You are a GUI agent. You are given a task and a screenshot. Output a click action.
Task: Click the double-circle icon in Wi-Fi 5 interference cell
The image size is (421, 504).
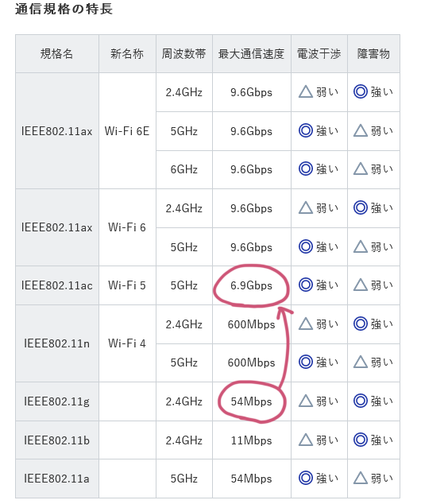point(305,285)
